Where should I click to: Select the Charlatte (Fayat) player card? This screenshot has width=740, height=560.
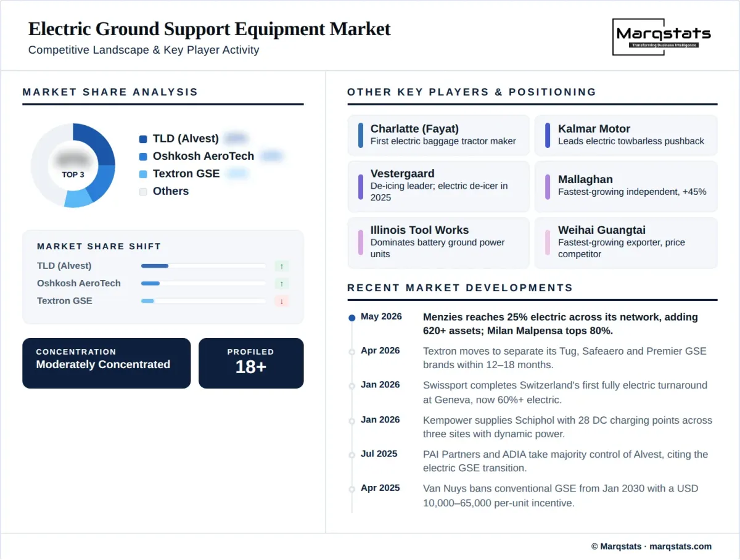[x=438, y=135]
